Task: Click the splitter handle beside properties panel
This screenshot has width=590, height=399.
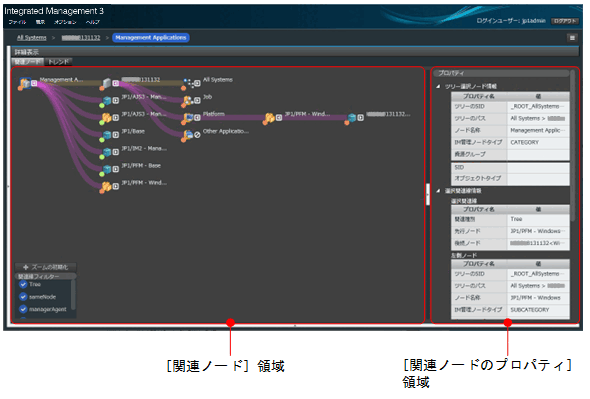Action: click(x=428, y=194)
